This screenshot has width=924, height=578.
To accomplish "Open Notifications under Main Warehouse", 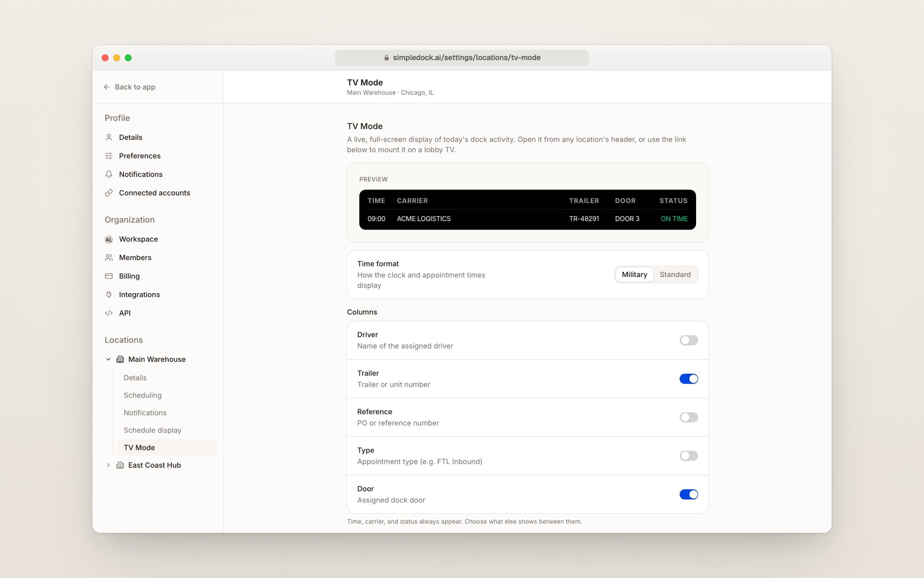I will click(x=145, y=413).
